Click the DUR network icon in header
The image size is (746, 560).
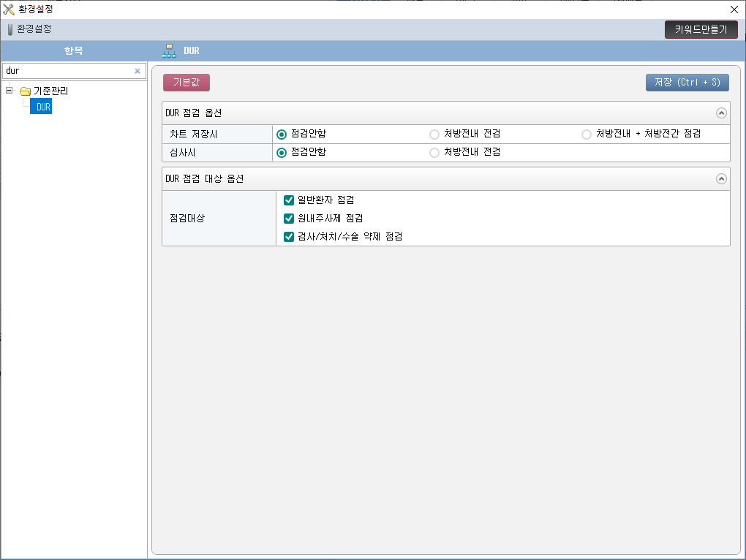pos(169,51)
